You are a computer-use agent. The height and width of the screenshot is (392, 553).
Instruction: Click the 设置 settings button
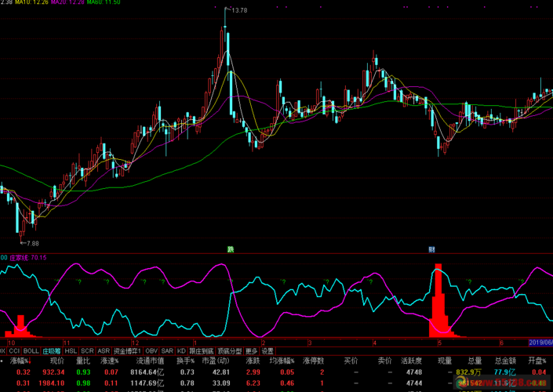[268, 351]
